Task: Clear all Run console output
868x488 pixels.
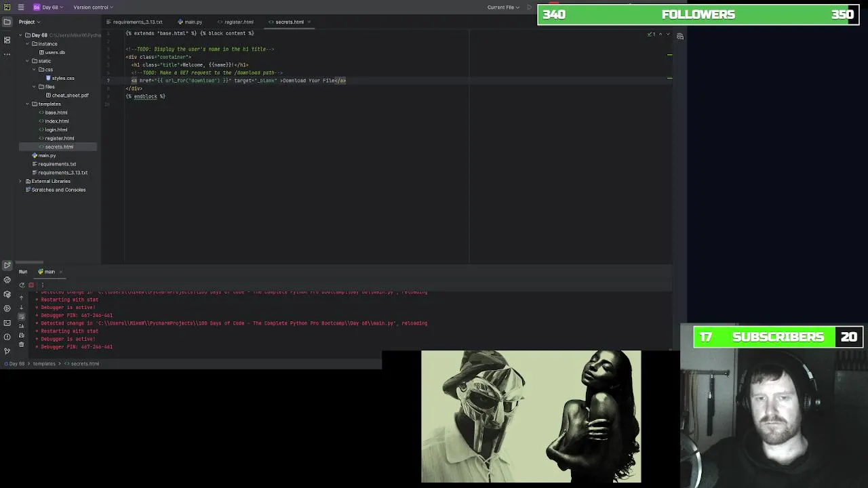Action: pyautogui.click(x=21, y=345)
